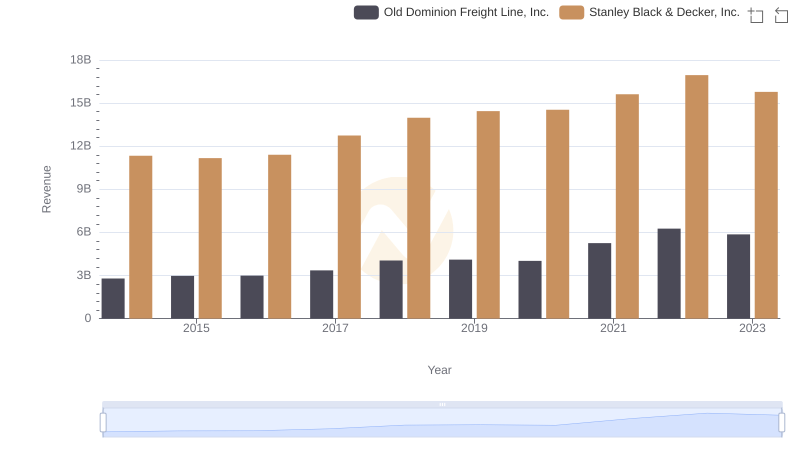The image size is (800, 461).
Task: Toggle Old Dominion Freight Line legend swatch
Action: click(366, 12)
